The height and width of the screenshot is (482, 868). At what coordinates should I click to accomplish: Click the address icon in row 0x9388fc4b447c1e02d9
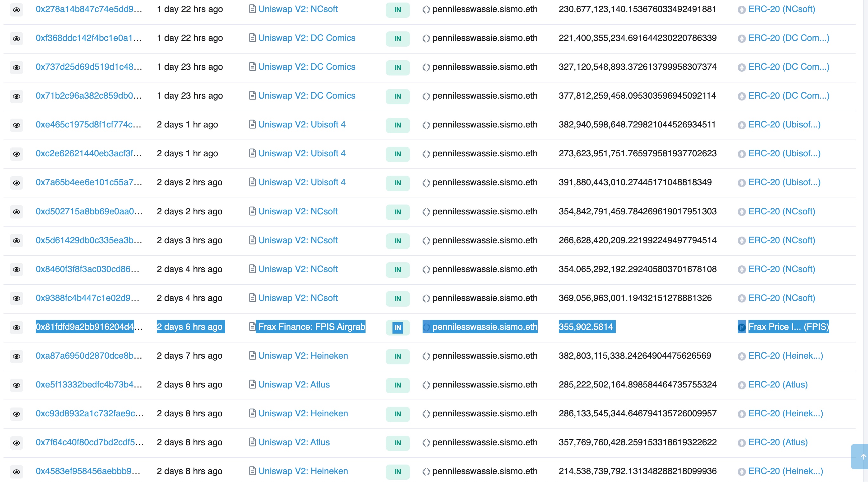[x=426, y=299]
